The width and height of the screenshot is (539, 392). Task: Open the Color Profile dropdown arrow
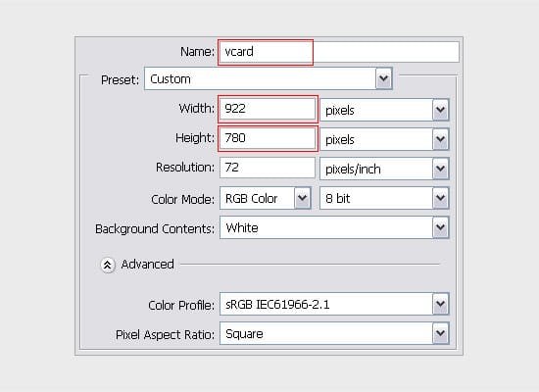(x=440, y=304)
